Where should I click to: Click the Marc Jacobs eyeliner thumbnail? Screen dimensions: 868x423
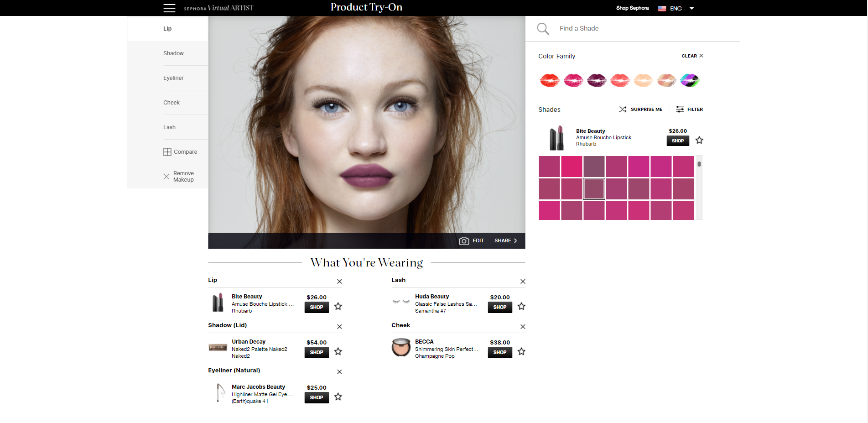click(x=220, y=392)
